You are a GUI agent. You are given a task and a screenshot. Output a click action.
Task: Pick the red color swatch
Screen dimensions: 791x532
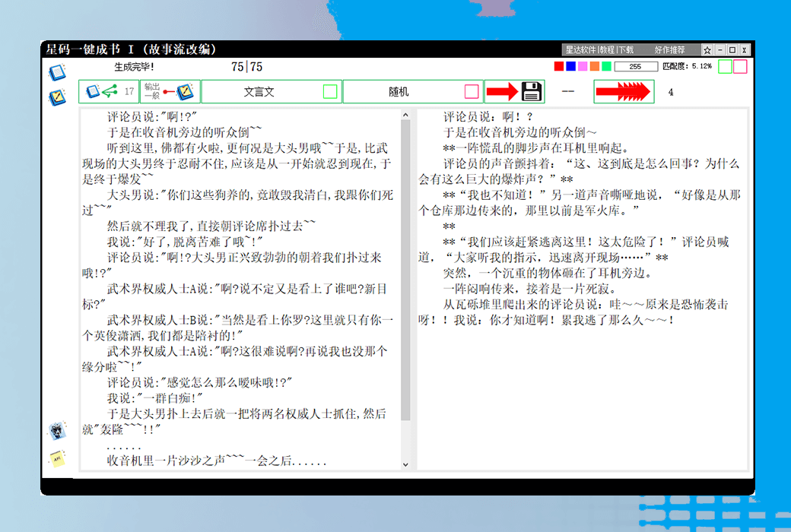point(559,67)
